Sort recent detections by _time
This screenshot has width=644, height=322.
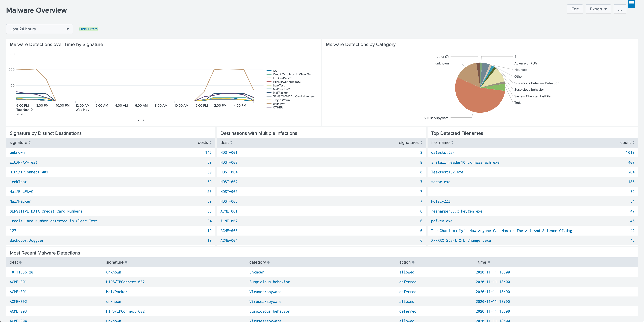[x=488, y=262]
